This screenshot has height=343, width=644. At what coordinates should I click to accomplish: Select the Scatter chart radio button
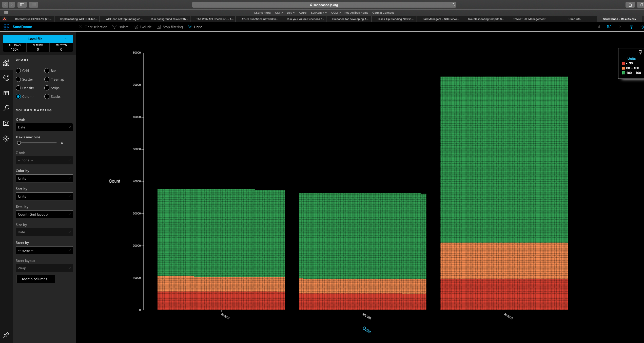(18, 79)
